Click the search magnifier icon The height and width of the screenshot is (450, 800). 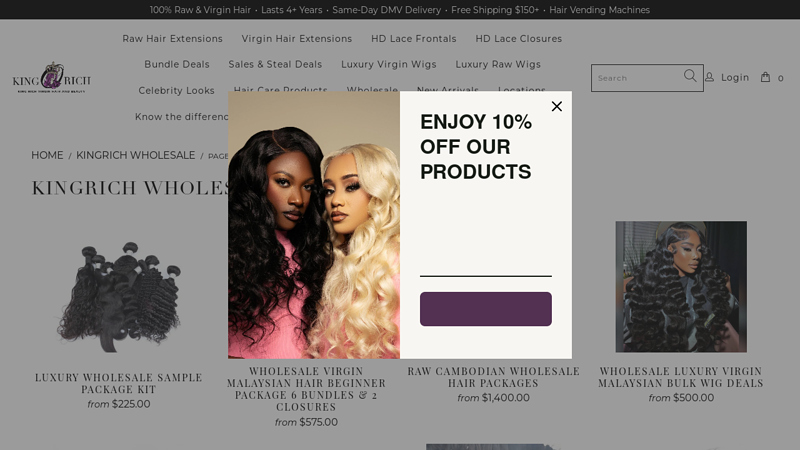(690, 76)
